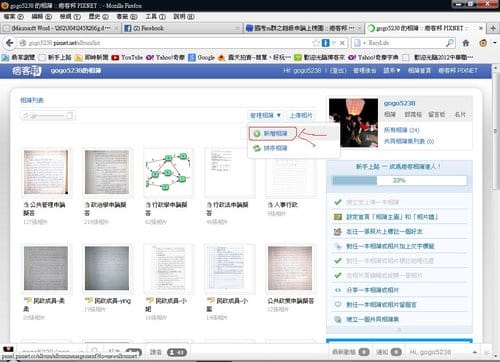Collapse the beginner checklist panel at its bottom arrow
This screenshot has height=362, width=500.
coord(399,330)
